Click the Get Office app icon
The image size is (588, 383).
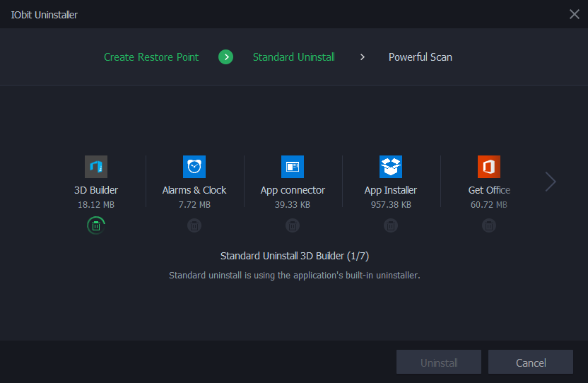tap(489, 167)
